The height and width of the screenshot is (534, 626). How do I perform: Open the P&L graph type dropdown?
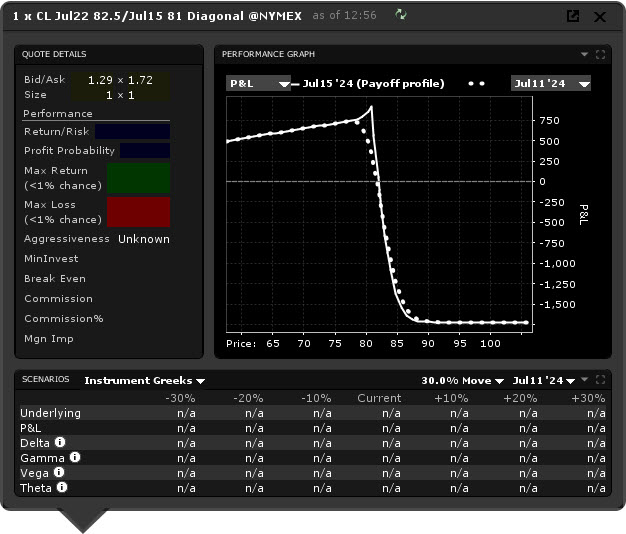point(258,84)
